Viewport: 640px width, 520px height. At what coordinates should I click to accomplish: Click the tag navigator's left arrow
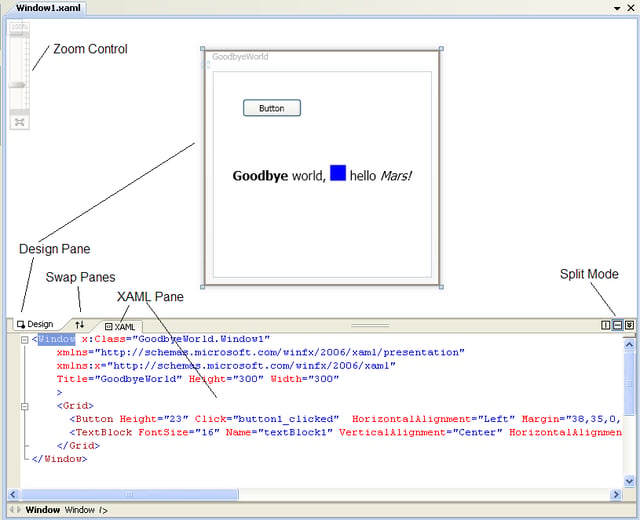11,509
